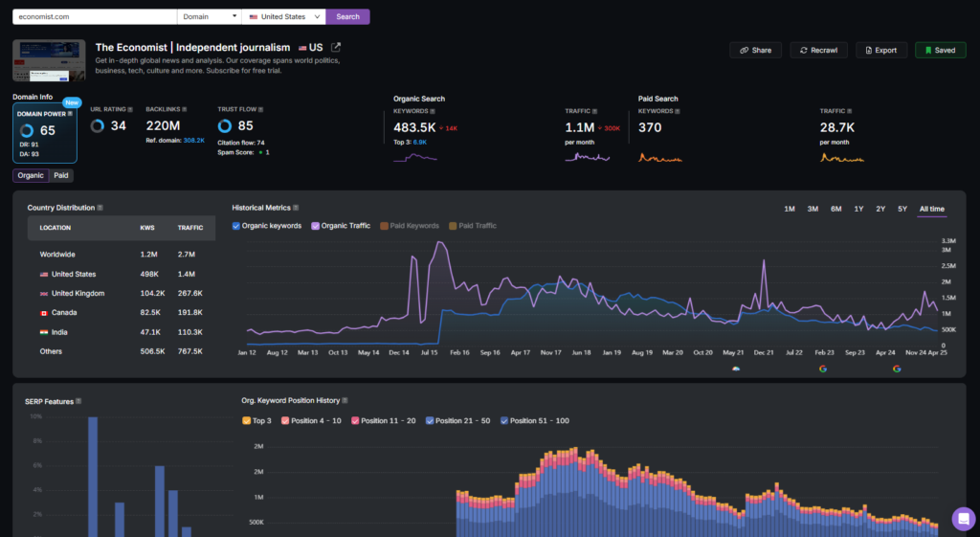Click the Export button
Image resolution: width=980 pixels, height=537 pixels.
(881, 50)
